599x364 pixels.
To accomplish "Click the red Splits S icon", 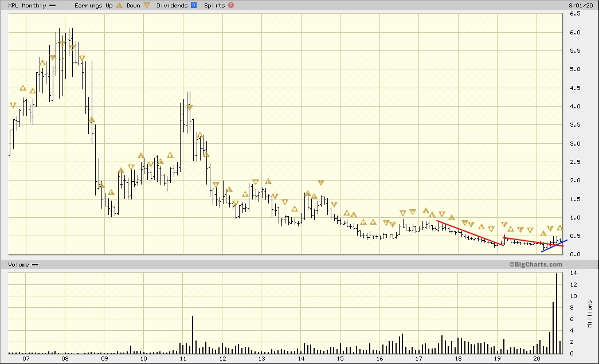I will (231, 5).
